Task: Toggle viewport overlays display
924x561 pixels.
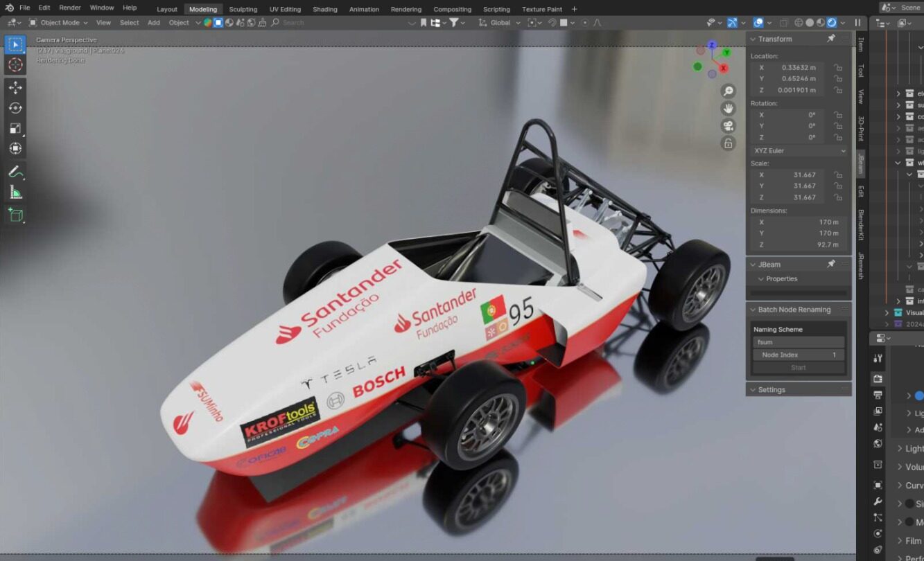Action: pos(758,23)
